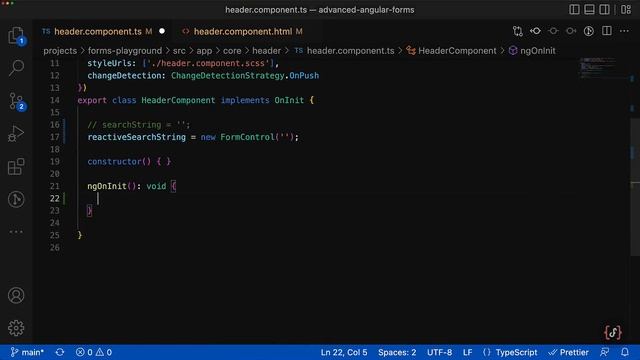Open the Explorer view in activity bar

click(x=16, y=36)
